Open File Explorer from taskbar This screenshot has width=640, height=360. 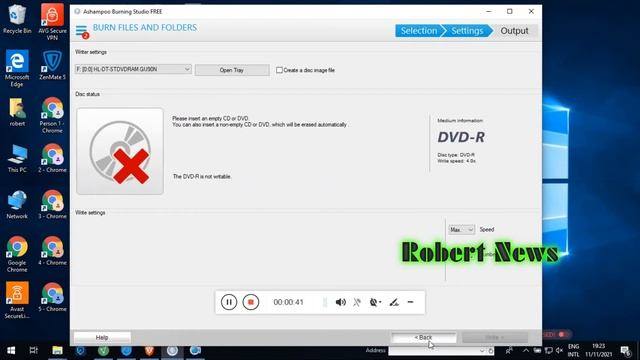pyautogui.click(x=57, y=351)
